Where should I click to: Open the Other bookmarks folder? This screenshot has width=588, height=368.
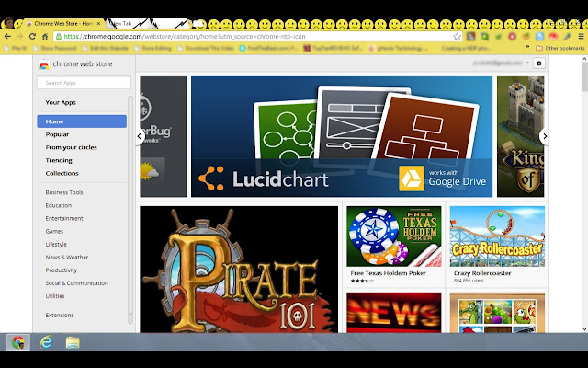560,48
